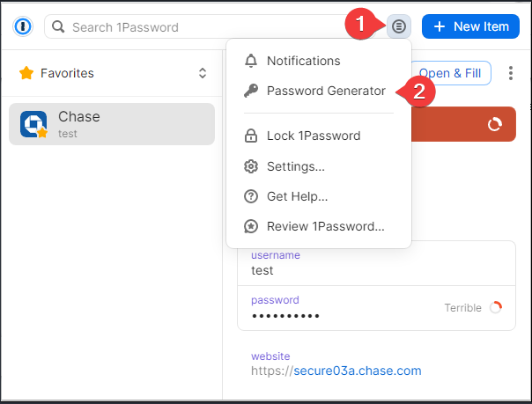Click the gear icon for Settings

pos(250,166)
